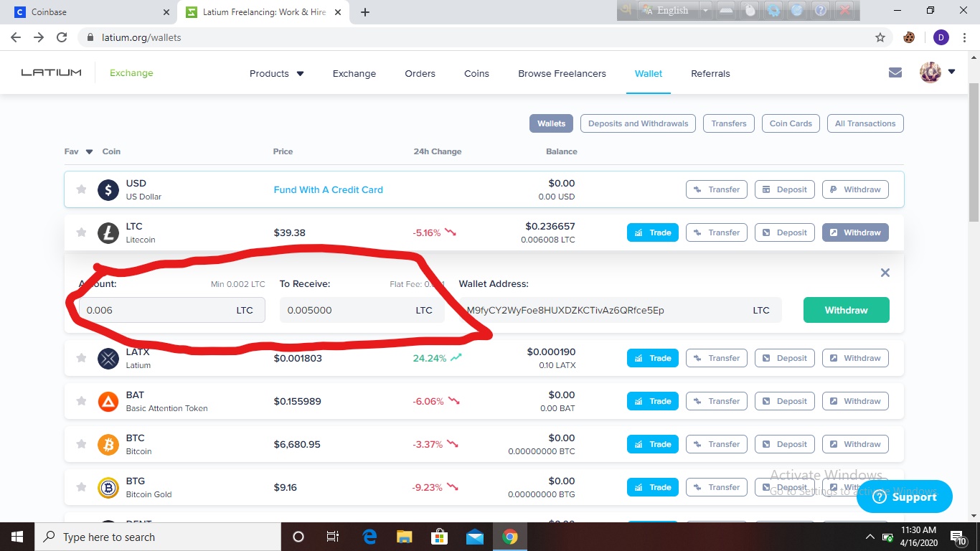Viewport: 980px width, 551px height.
Task: Open the Referrals page
Action: coord(710,73)
